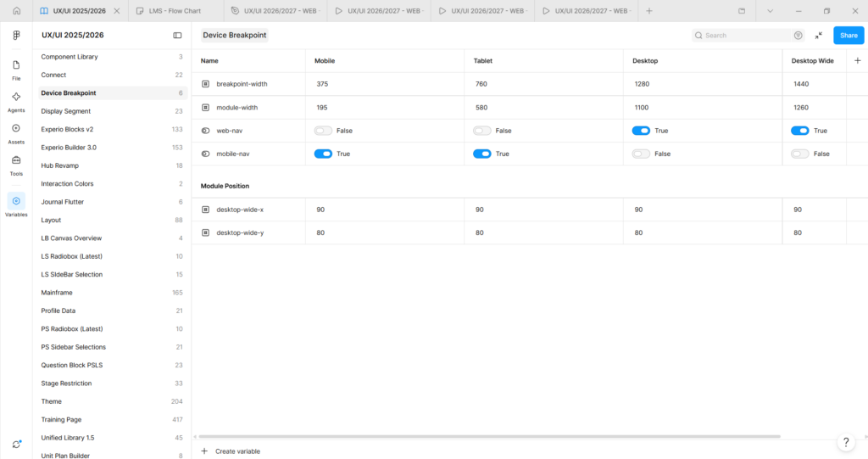Select module-width Tablet cell 580

pos(543,108)
